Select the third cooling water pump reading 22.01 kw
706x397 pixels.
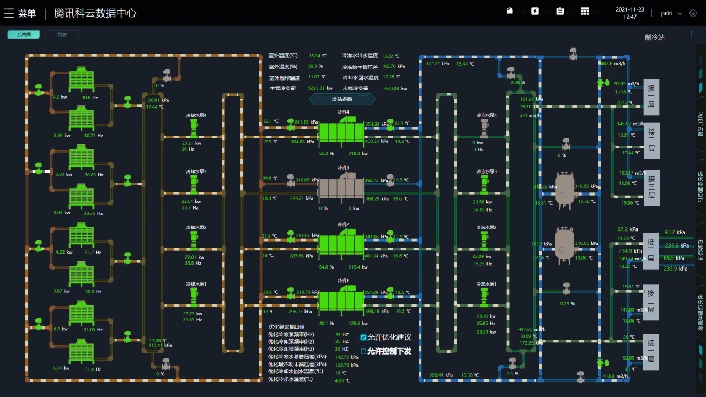click(x=194, y=240)
